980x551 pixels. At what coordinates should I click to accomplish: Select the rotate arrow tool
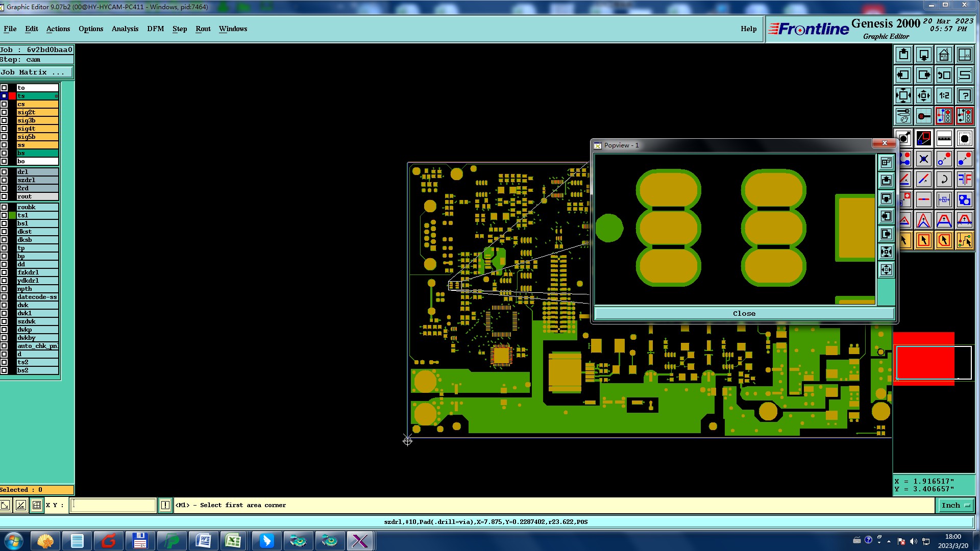(x=944, y=179)
